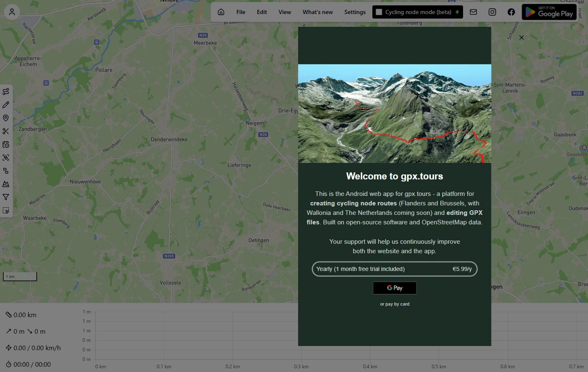Click the 'or pay by card' link
588x372 pixels.
tap(395, 304)
